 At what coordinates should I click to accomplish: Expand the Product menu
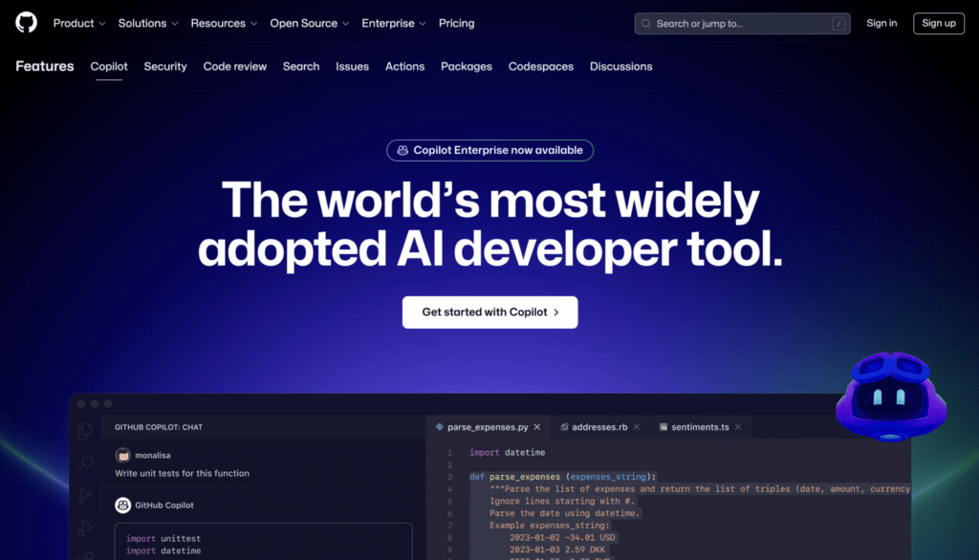coord(79,23)
